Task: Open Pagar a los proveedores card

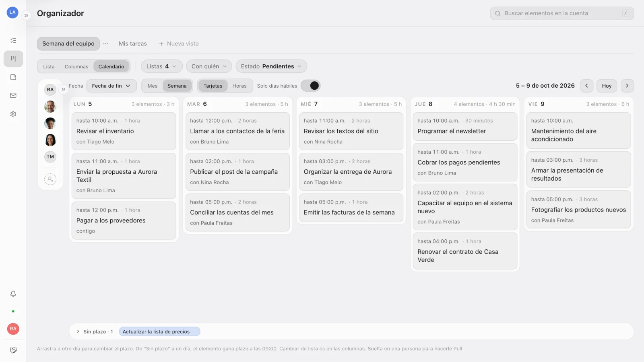Action: point(124,220)
